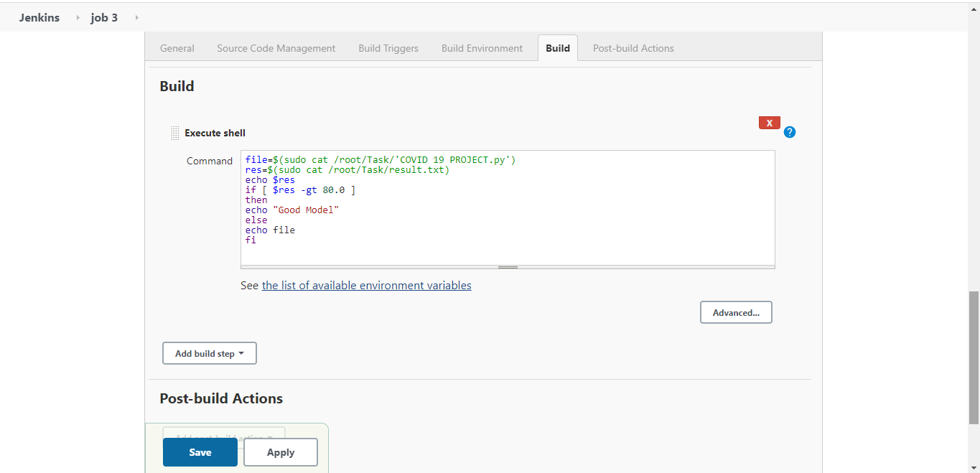980x473 pixels.
Task: Open the Build Triggers tab
Action: 388,47
